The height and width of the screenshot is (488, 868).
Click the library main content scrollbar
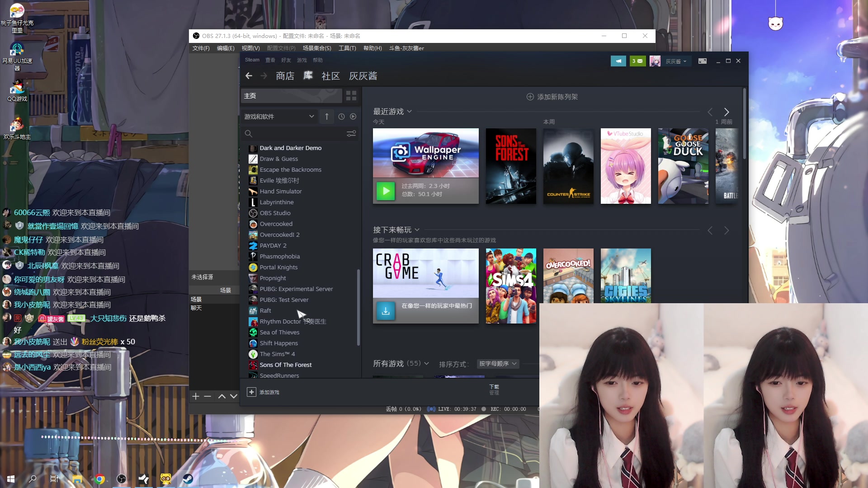click(744, 123)
